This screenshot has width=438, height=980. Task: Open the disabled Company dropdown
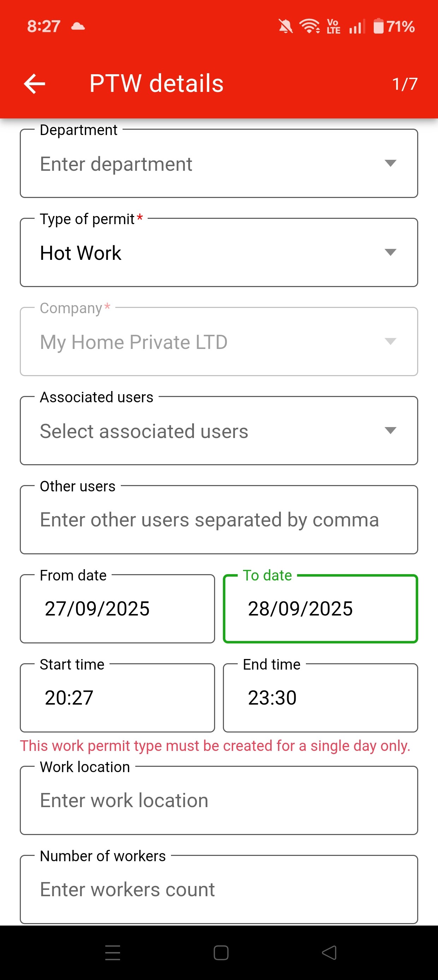(x=219, y=342)
